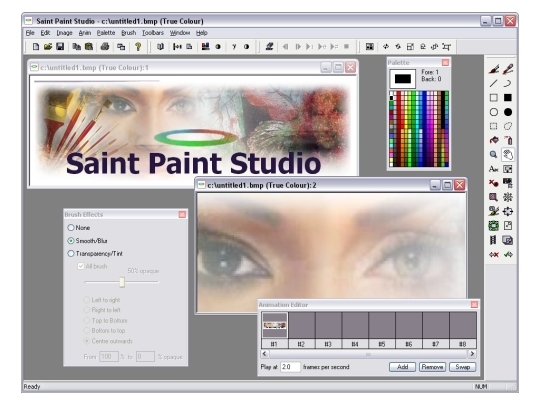The height and width of the screenshot is (405, 540).
Task: Open the Anim menu
Action: 85,33
